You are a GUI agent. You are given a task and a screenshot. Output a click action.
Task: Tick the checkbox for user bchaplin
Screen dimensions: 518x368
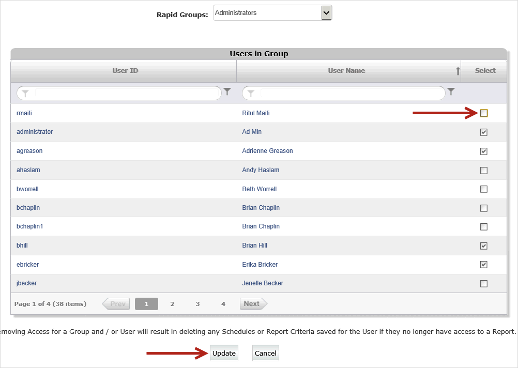click(x=484, y=208)
